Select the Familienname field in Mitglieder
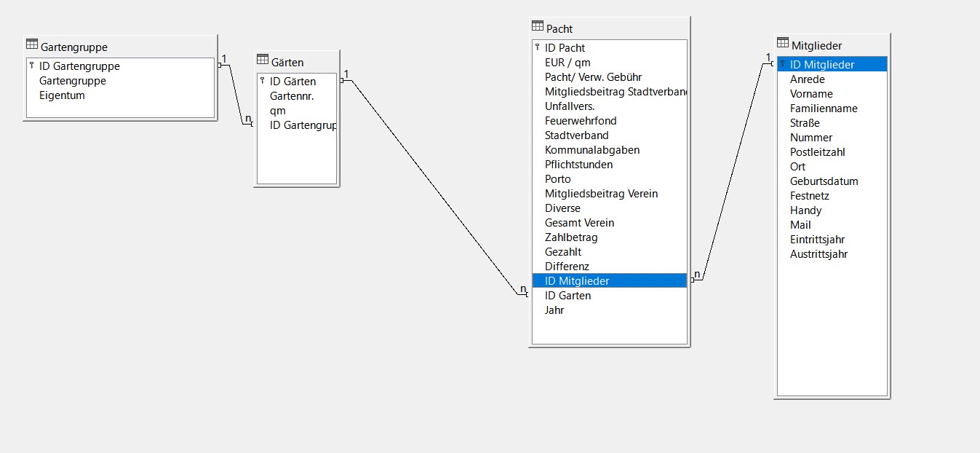This screenshot has width=980, height=453. (823, 108)
